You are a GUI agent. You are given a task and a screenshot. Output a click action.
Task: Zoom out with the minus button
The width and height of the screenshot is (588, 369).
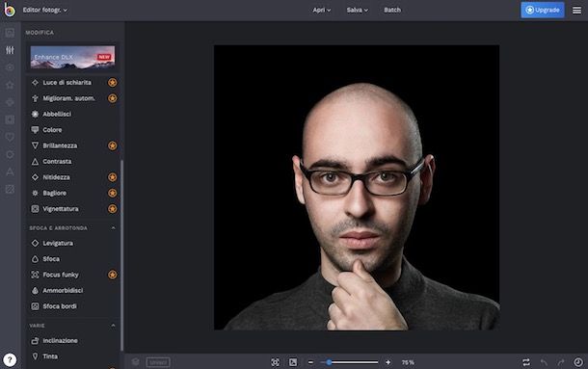pyautogui.click(x=310, y=362)
